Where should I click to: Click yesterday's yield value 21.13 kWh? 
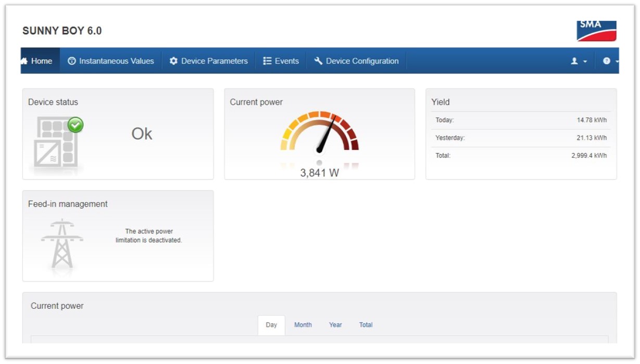coord(592,138)
